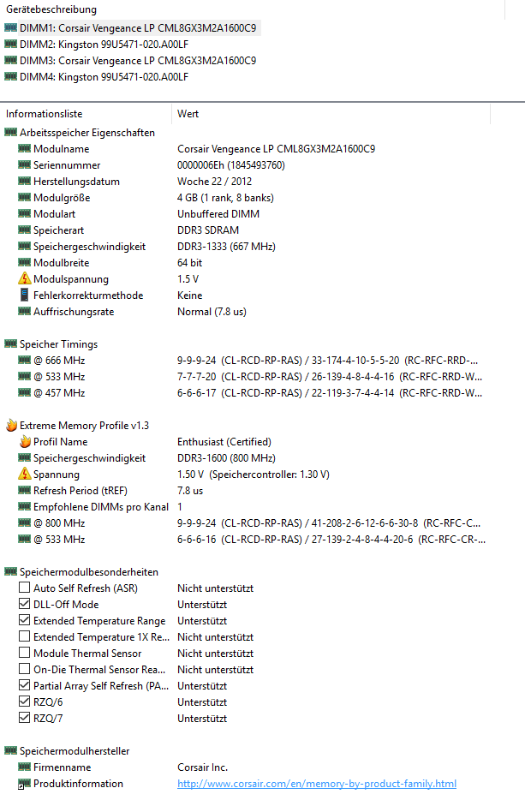Click the memory icon beside DIMM1
525x812 pixels.
pos(10,27)
